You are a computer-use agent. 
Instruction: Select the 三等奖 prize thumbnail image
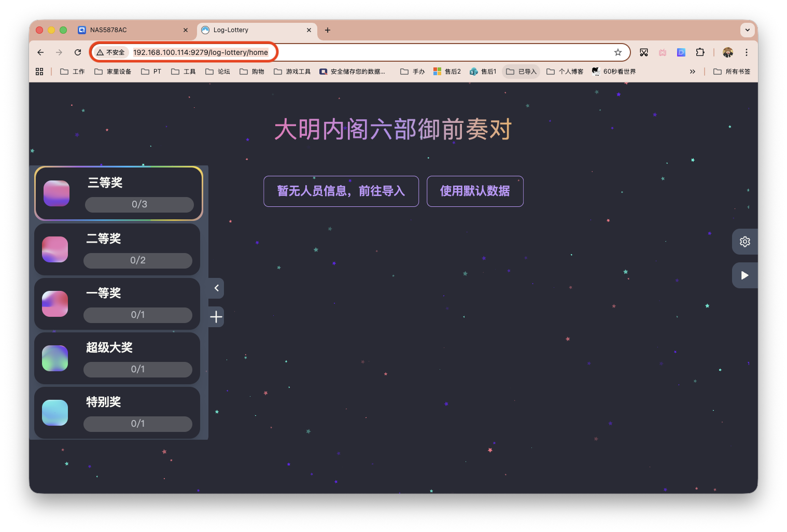coord(56,193)
